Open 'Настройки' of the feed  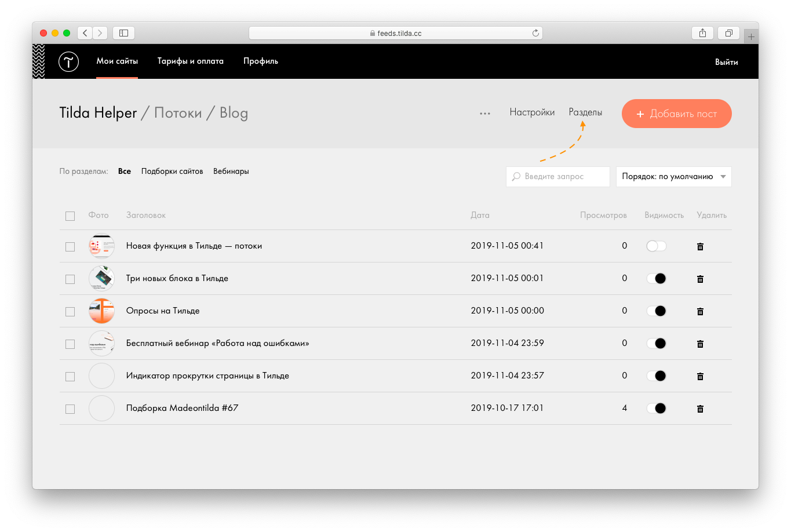[532, 112]
